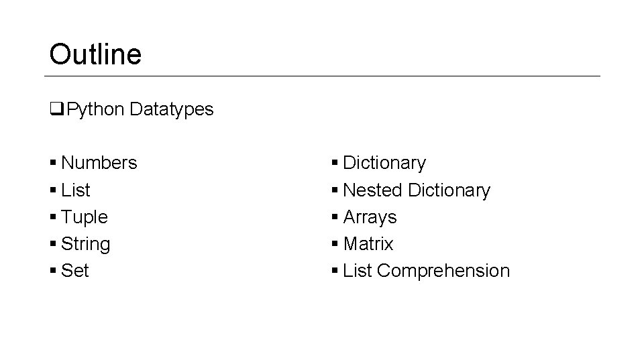Image resolution: width=644 pixels, height=362 pixels.
Task: Select the Python Datatypes heading text
Action: [140, 109]
